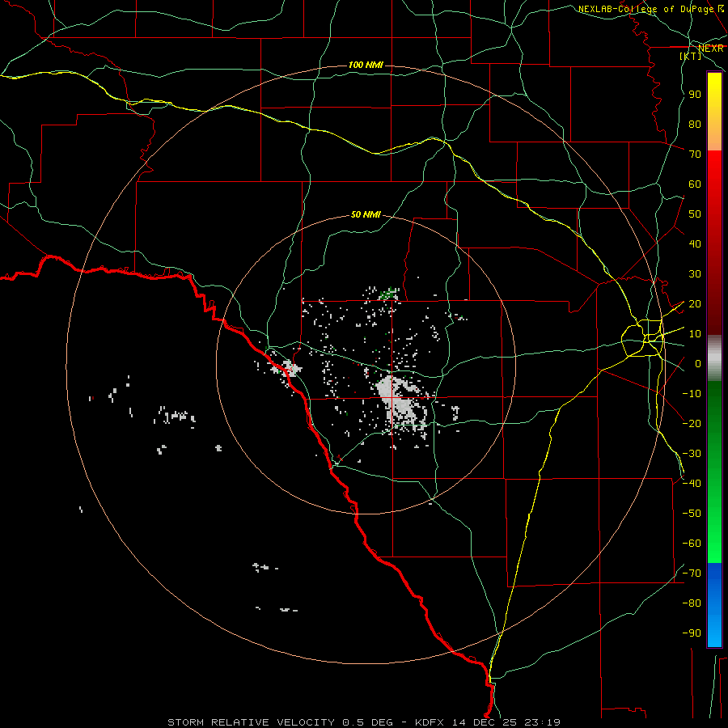Click the [KT] units label above the scale
Viewport: 728px width, 728px height.
pyautogui.click(x=690, y=56)
